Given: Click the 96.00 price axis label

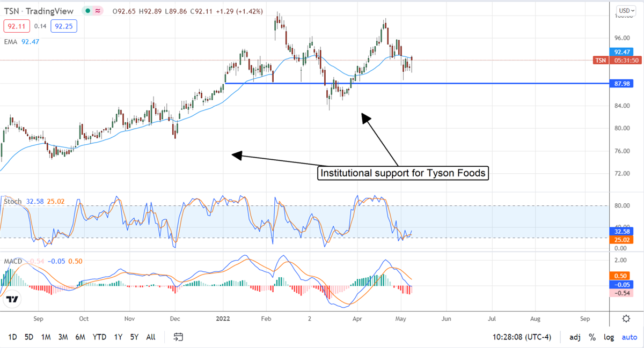Looking at the screenshot, I should [621, 38].
